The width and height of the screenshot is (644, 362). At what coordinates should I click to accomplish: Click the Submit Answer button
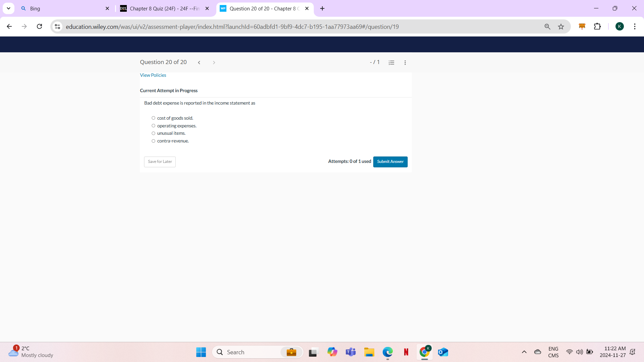390,162
